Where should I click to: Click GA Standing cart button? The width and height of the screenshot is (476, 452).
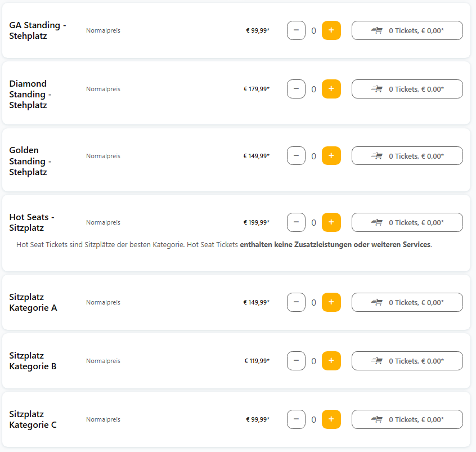coord(407,30)
